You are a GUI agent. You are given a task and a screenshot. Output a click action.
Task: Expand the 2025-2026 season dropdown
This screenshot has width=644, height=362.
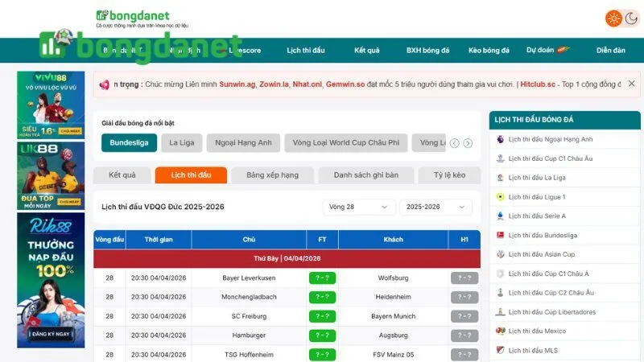tap(436, 207)
